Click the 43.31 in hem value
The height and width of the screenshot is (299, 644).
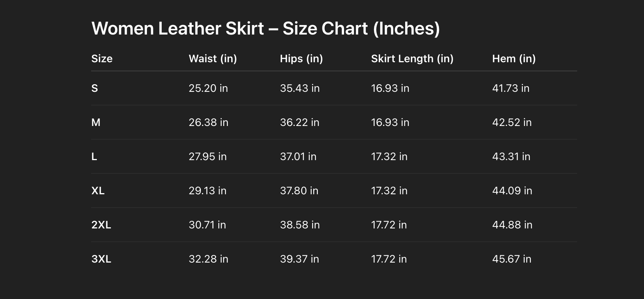coord(511,156)
